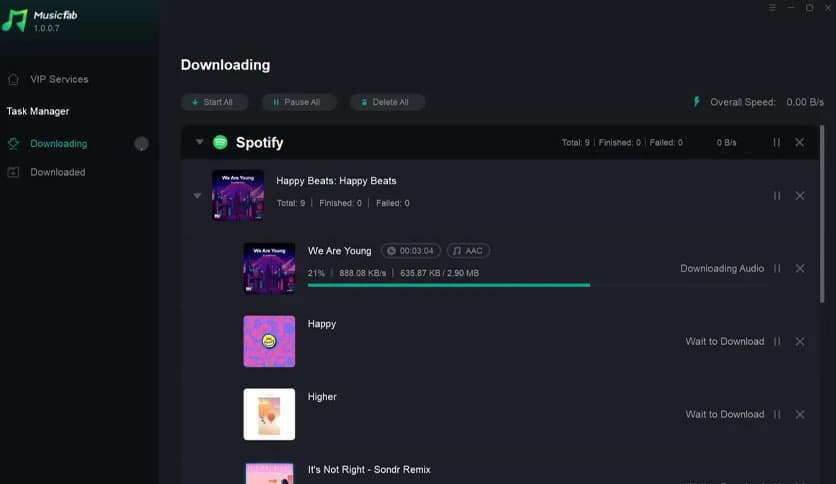Pause the Happy Beats playlist download
The image size is (836, 484).
pos(777,196)
